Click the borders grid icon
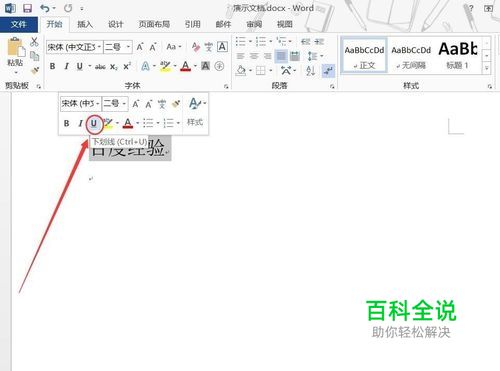 [x=261, y=70]
